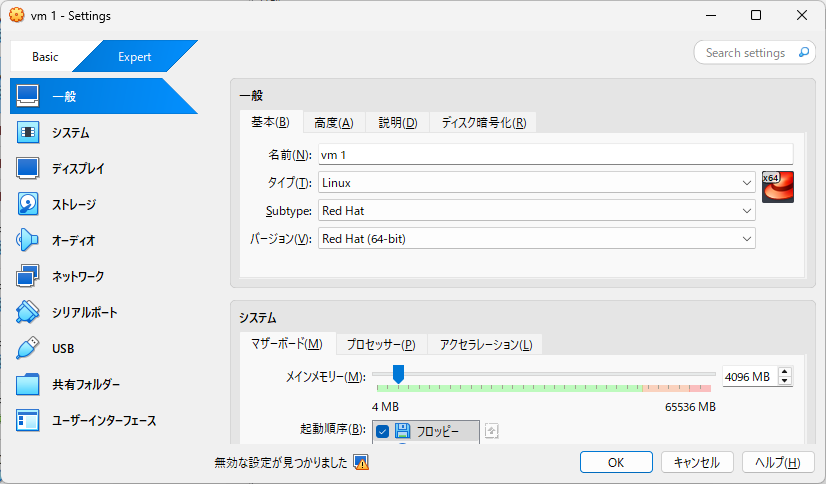Open the Subtype dropdown showing Red Hat

pos(536,211)
